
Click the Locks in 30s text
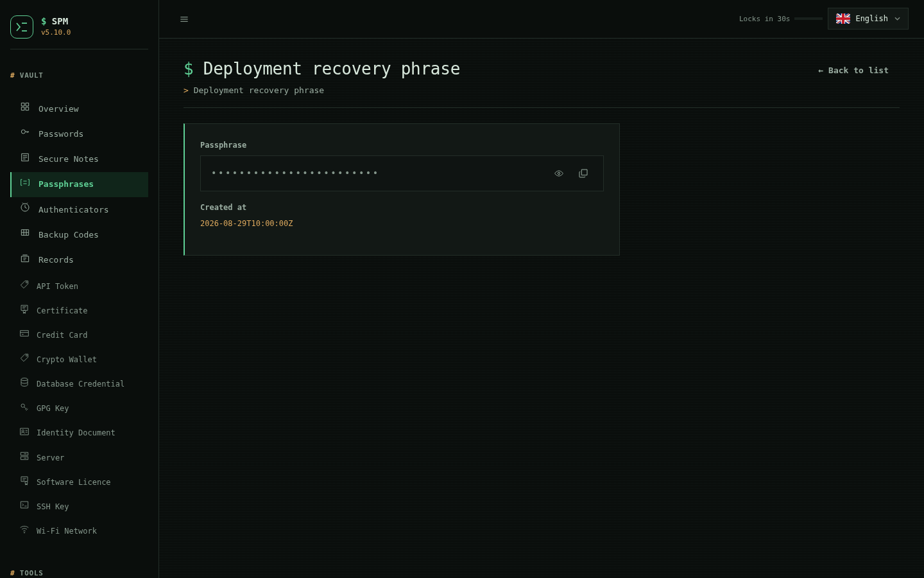click(764, 19)
